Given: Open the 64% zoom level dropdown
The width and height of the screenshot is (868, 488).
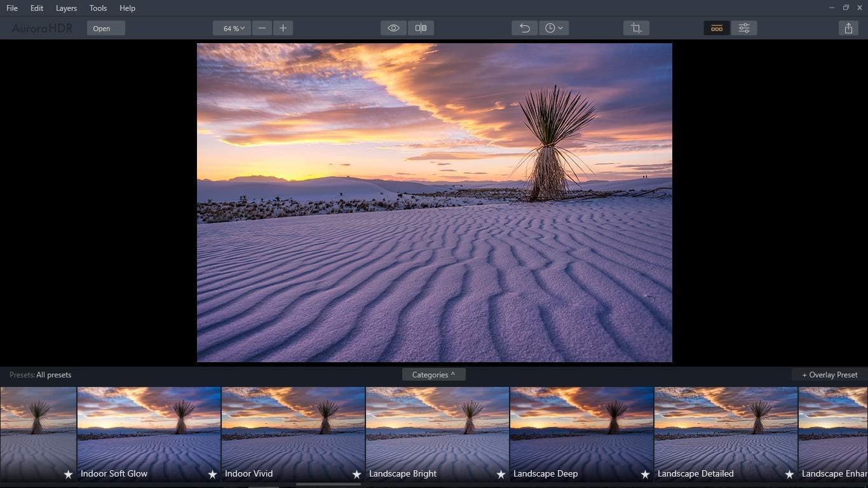Looking at the screenshot, I should pyautogui.click(x=231, y=27).
